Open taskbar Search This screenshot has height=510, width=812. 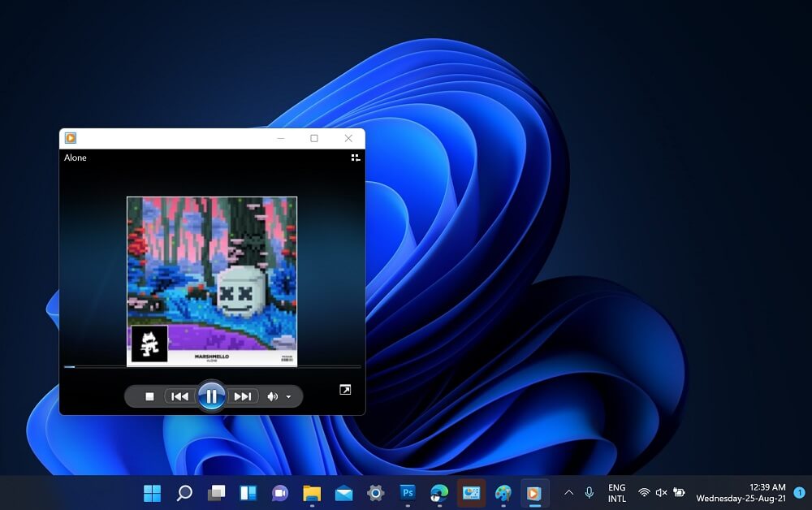tap(184, 493)
